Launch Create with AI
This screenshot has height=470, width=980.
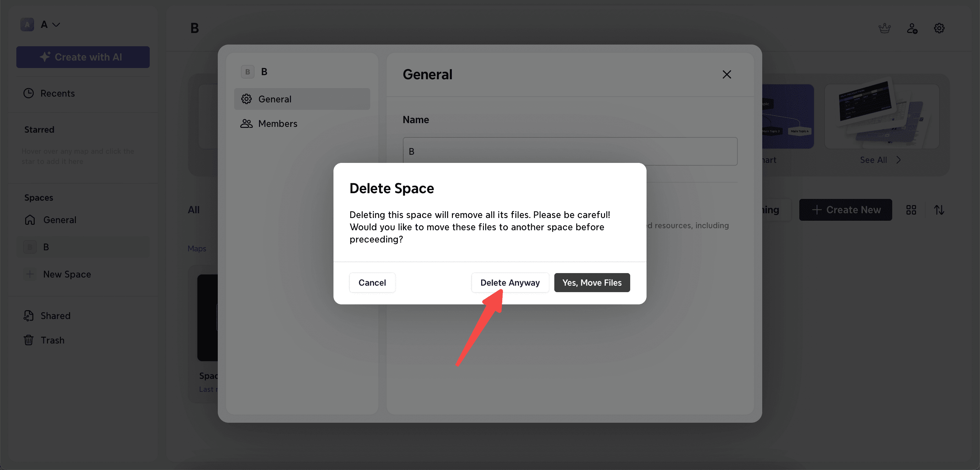click(x=83, y=57)
